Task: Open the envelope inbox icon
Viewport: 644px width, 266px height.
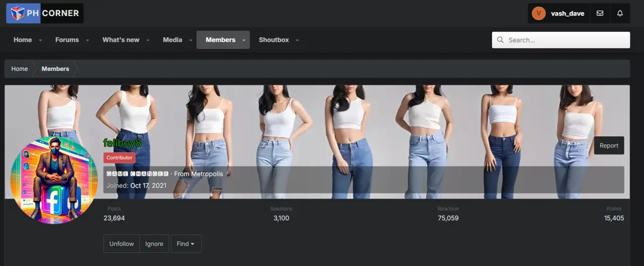Action: point(600,14)
